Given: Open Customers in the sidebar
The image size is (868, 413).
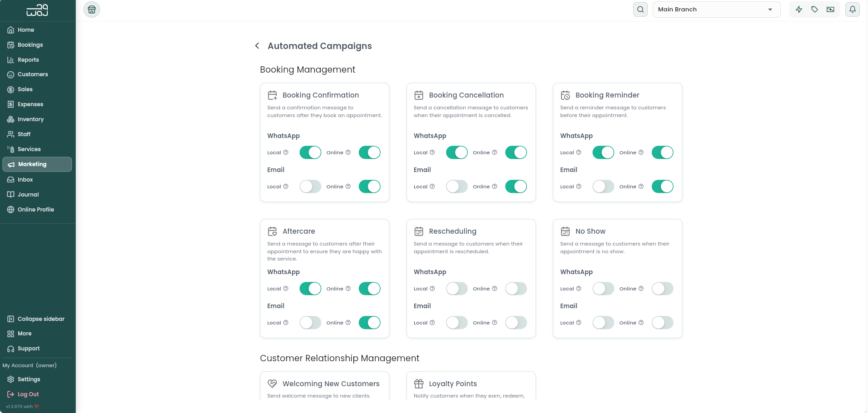Looking at the screenshot, I should [x=37, y=74].
